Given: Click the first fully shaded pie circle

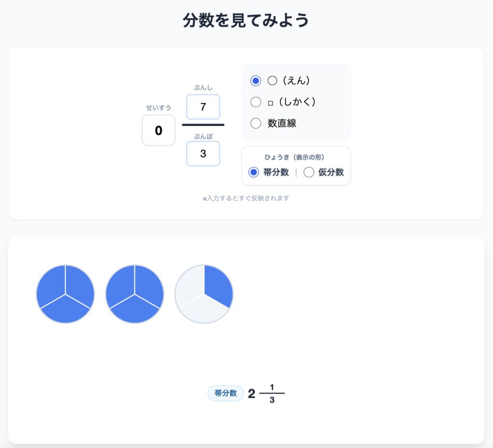Looking at the screenshot, I should [x=65, y=294].
